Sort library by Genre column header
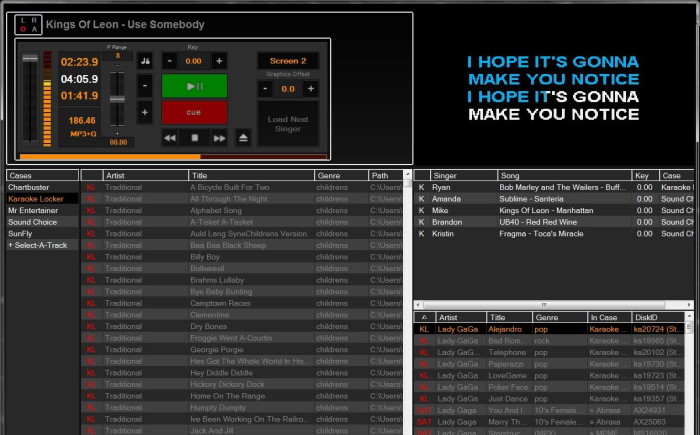Screen dimensions: 700x435 pyautogui.click(x=342, y=176)
